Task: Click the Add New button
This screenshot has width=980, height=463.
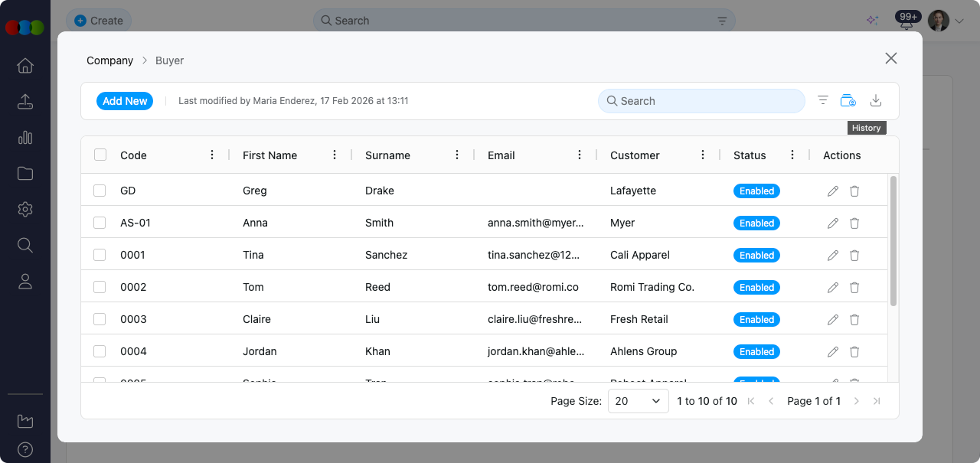Action: 125,101
